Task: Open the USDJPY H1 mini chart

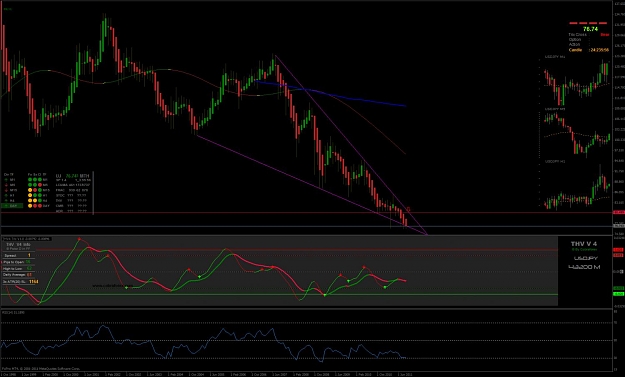Action: (577, 185)
